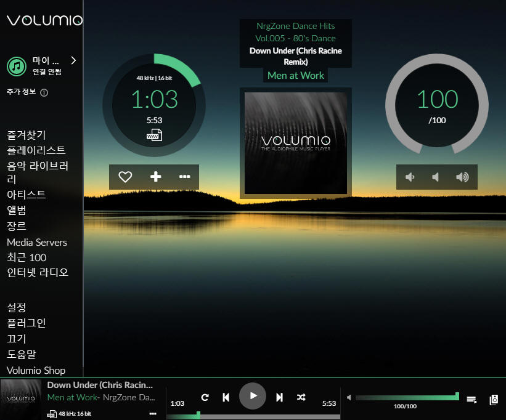The width and height of the screenshot is (506, 420).
Task: Click the bottom seek progress bar
Action: tap(253, 416)
